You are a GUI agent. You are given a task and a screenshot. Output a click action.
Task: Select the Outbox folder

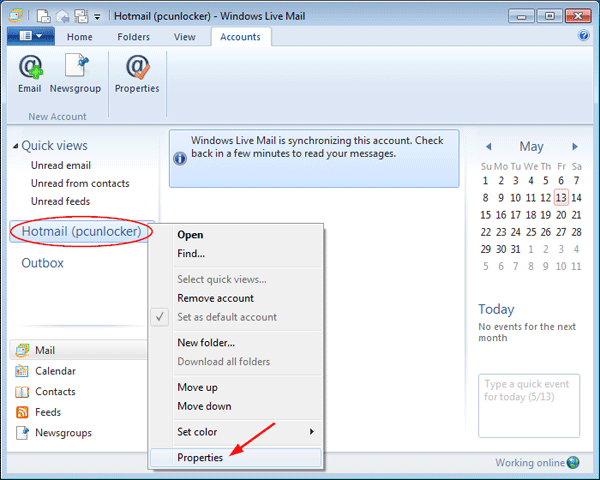click(42, 263)
